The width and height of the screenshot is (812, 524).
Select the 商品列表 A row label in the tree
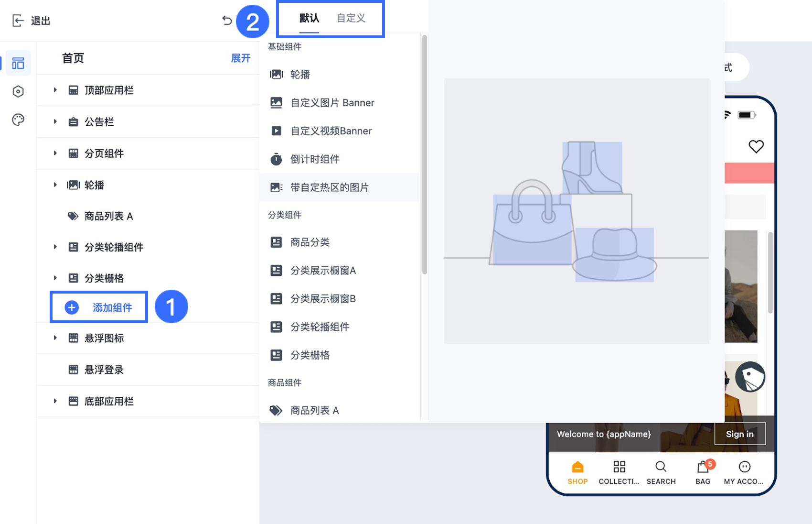(109, 216)
